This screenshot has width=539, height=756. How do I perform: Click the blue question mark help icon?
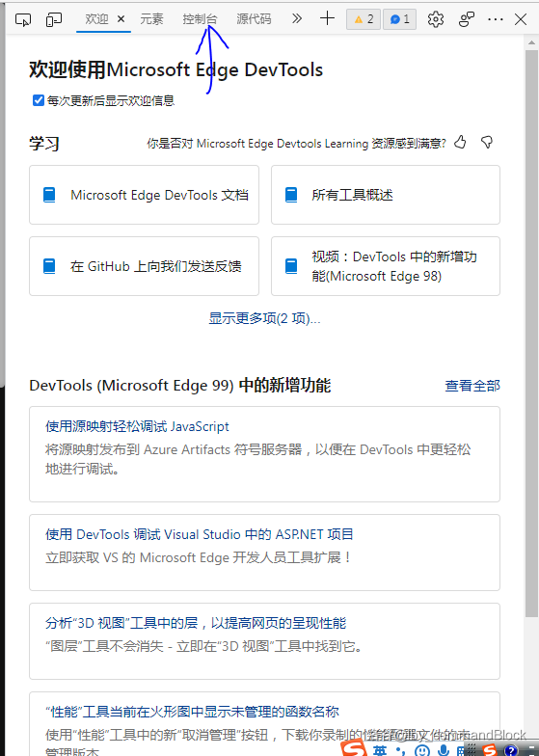coord(511,750)
